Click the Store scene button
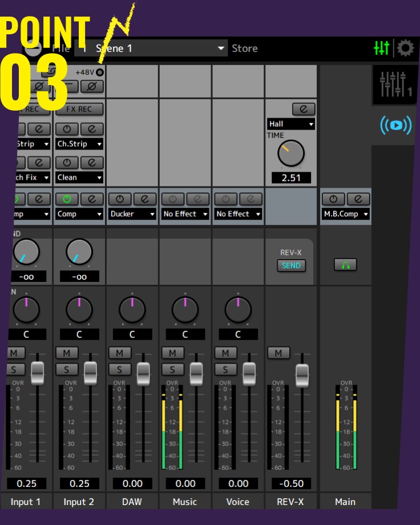Viewport: 420px width, 525px height. click(x=245, y=48)
